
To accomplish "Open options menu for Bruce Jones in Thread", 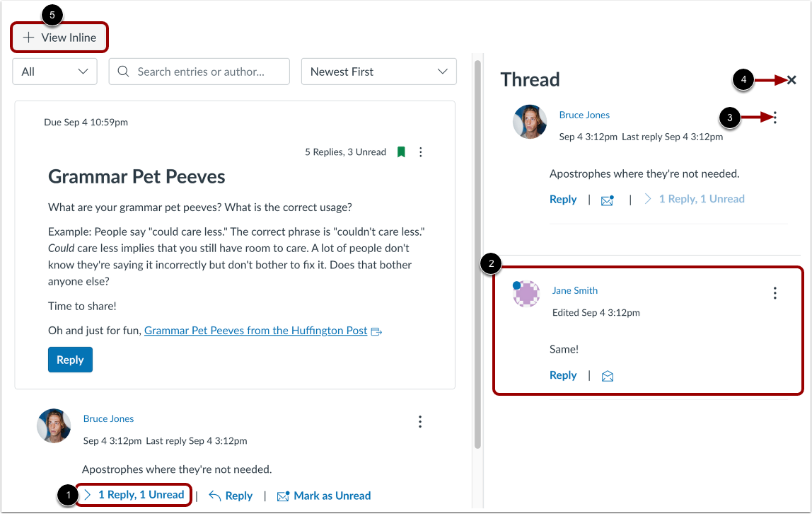I will click(x=775, y=118).
